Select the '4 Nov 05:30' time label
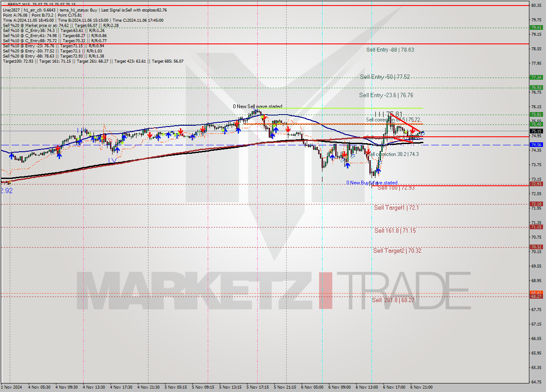 pos(40,387)
